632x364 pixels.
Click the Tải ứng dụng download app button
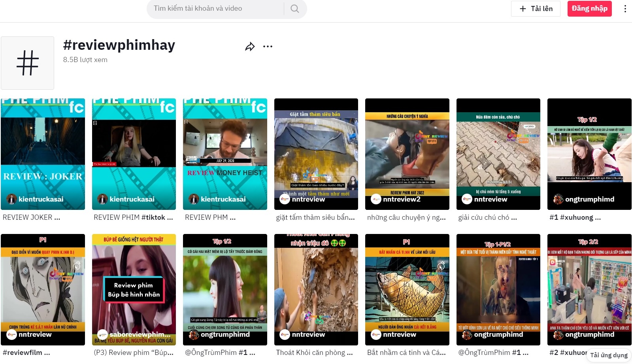[609, 355]
